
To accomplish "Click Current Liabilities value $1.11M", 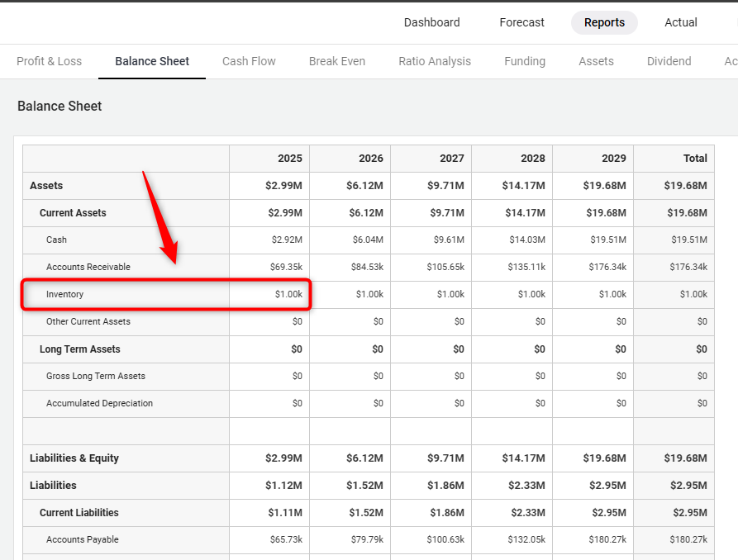I will point(285,512).
